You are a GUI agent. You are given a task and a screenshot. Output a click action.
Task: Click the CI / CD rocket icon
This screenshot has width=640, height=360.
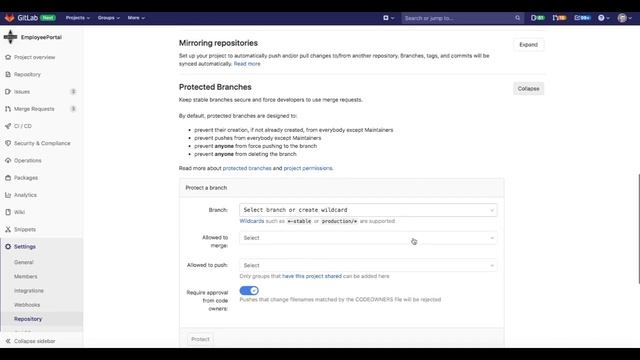pyautogui.click(x=8, y=126)
